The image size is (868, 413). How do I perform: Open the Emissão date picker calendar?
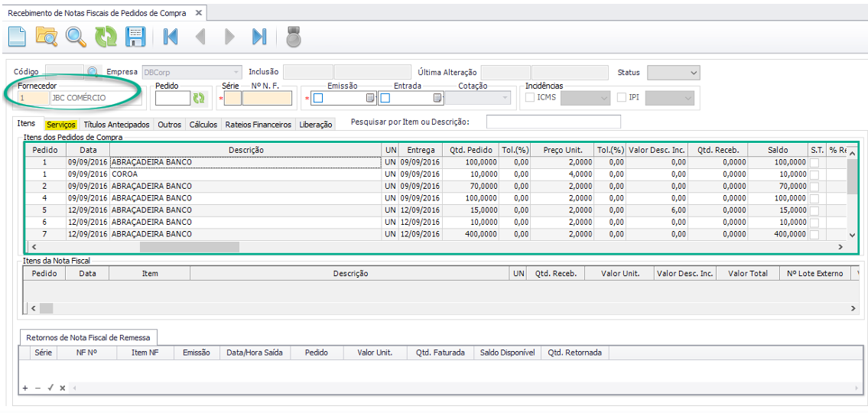tap(370, 98)
